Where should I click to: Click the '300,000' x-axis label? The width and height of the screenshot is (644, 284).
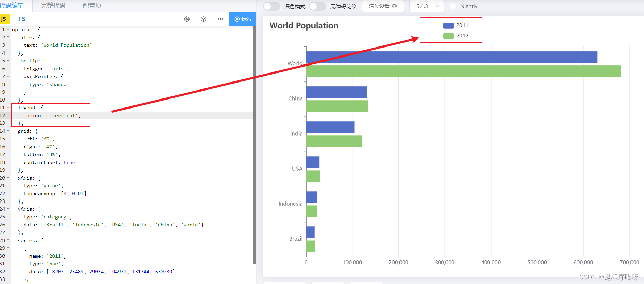point(444,263)
